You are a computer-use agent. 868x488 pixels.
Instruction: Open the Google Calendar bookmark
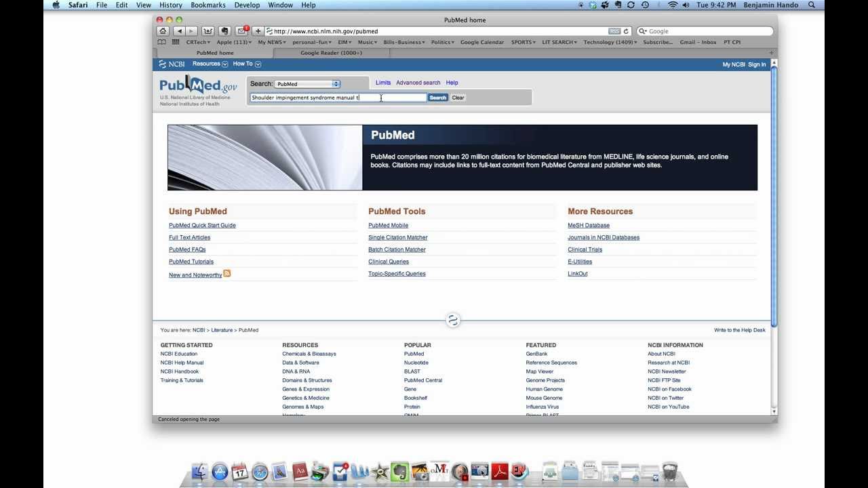(x=482, y=42)
